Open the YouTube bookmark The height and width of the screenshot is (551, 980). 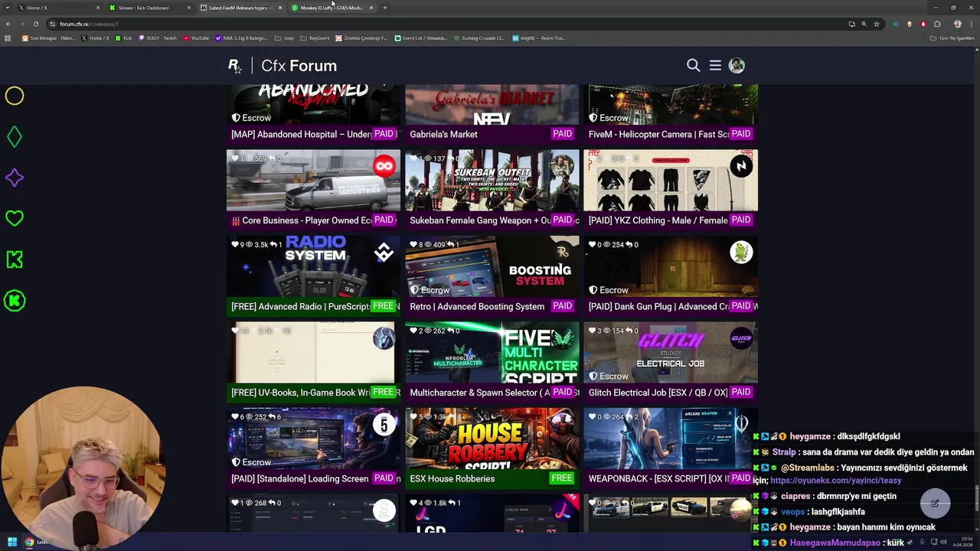click(x=196, y=37)
